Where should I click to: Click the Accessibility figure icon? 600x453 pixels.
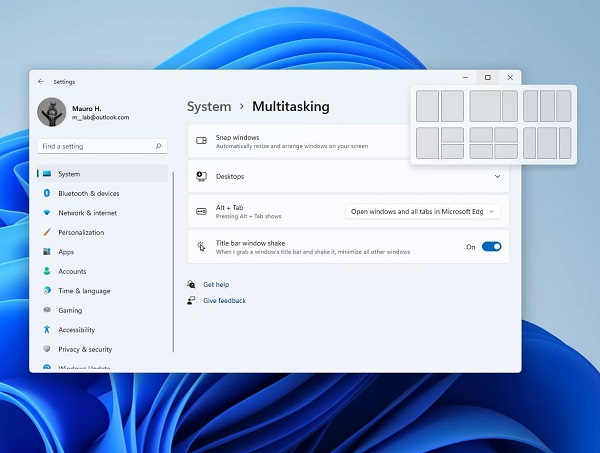click(x=47, y=329)
